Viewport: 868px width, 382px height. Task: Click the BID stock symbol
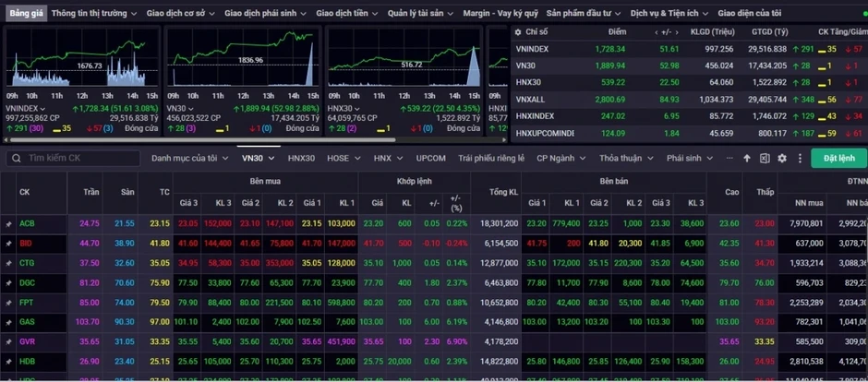pos(26,244)
